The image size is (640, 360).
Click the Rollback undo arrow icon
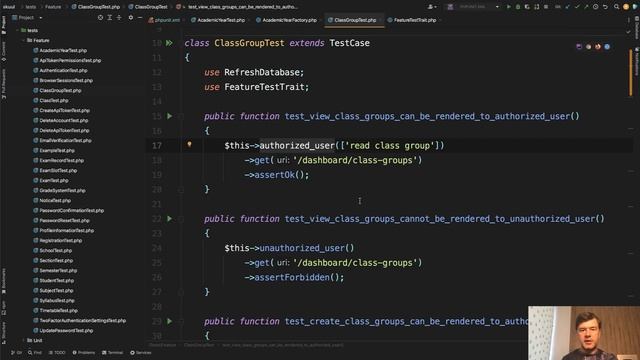(605, 7)
